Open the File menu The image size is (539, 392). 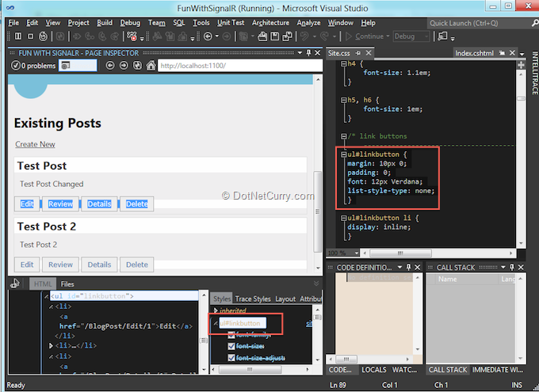[x=13, y=23]
